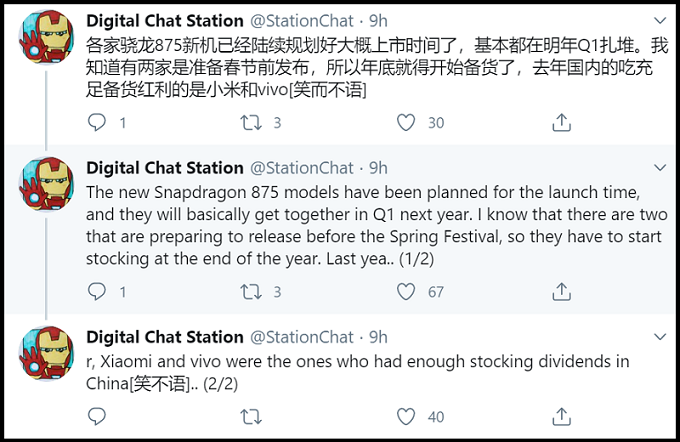
Task: Open the first tweet's options chevron
Action: click(x=660, y=20)
